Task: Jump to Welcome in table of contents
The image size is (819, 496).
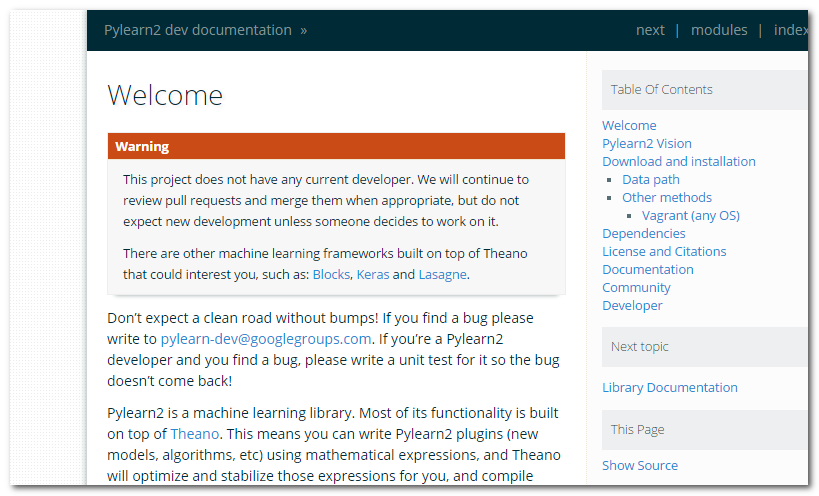Action: pyautogui.click(x=629, y=126)
